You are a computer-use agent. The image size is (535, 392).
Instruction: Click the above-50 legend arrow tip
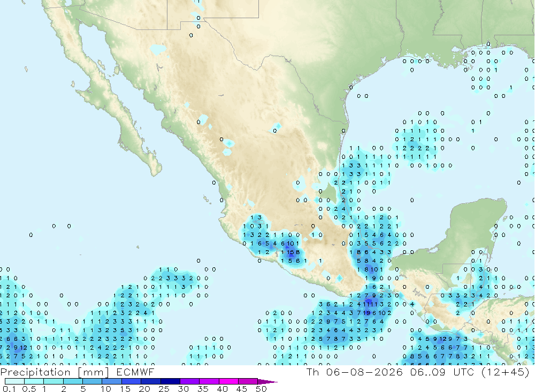(268, 381)
